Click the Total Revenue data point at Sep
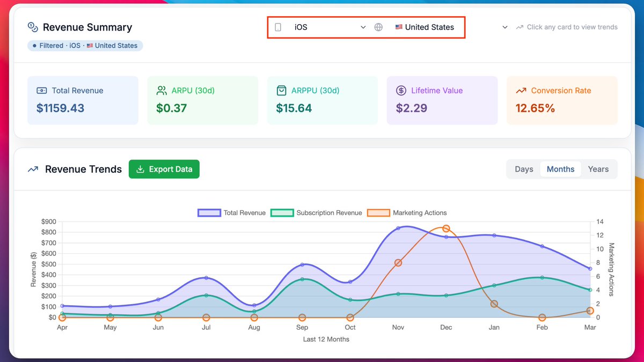Viewport: 644px width, 362px height. click(x=302, y=264)
